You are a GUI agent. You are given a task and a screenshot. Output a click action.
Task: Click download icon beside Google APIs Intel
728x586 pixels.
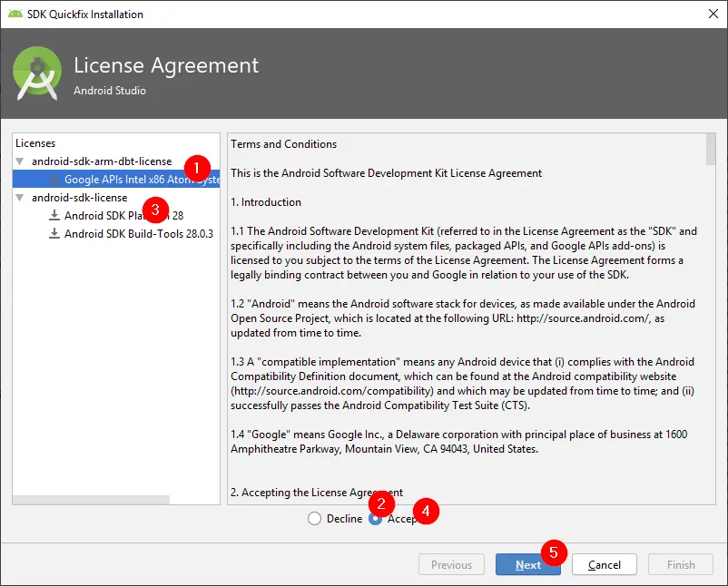tap(54, 179)
